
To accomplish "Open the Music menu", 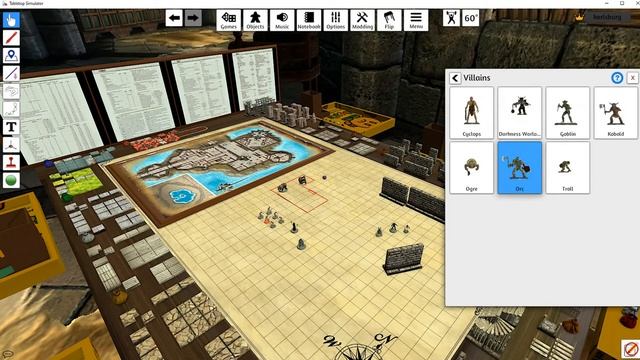I will click(x=282, y=20).
